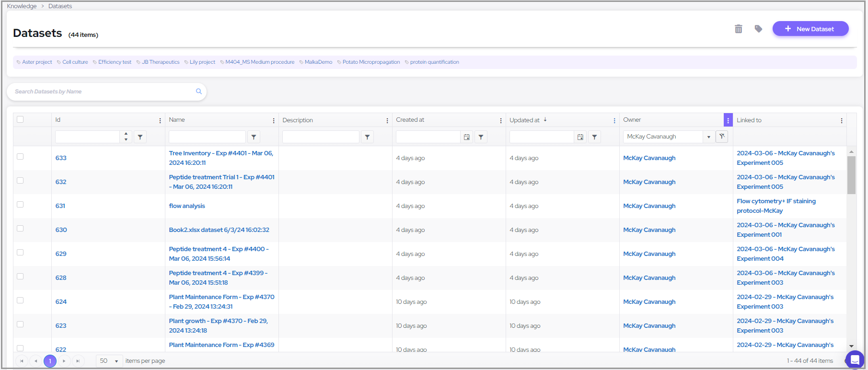Expand the Owner filter dropdown
868x370 pixels.
click(708, 137)
